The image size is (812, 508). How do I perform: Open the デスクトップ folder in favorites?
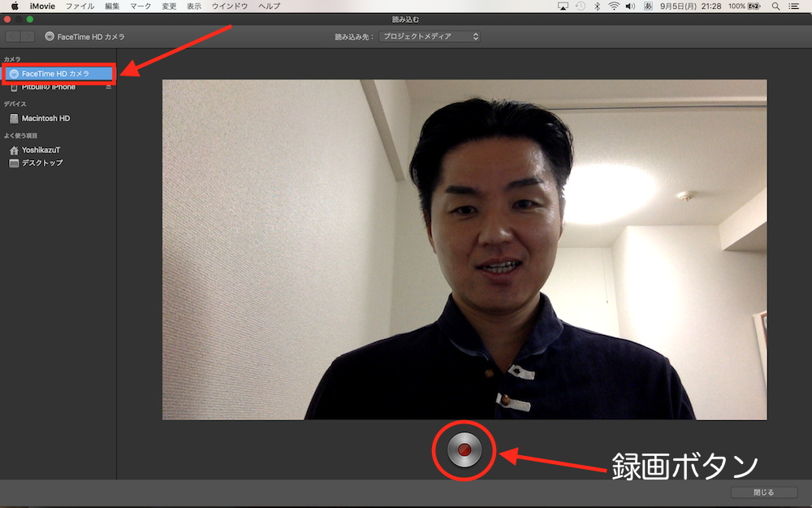pos(41,163)
